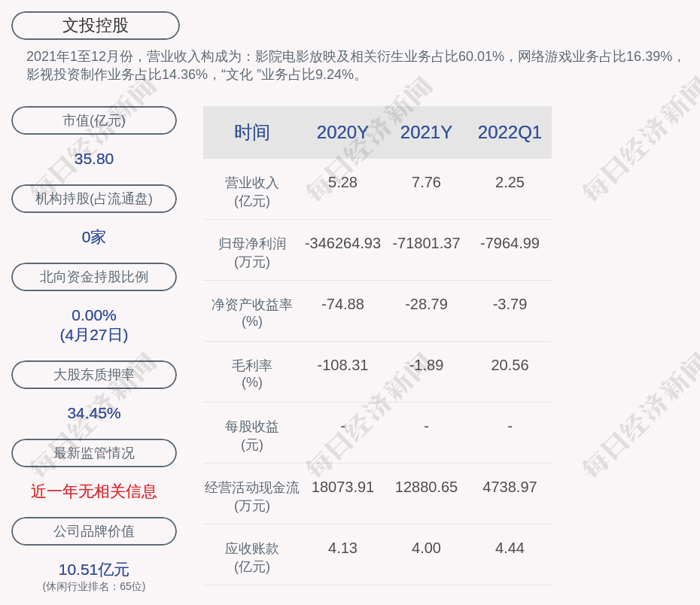Select the 北向资金持股比例 label
700x605 pixels.
pos(94,277)
